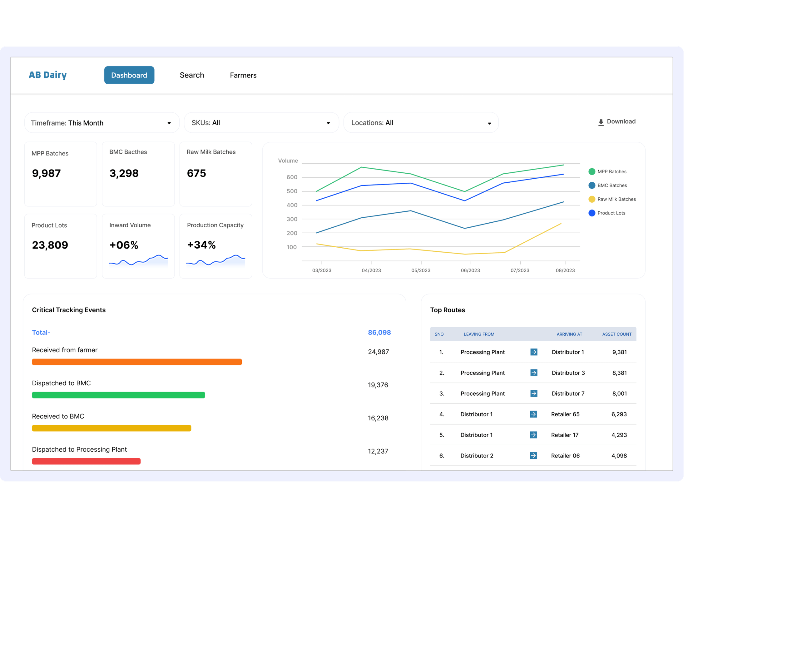Click the download arrow icon
Image resolution: width=812 pixels, height=653 pixels.
click(601, 122)
